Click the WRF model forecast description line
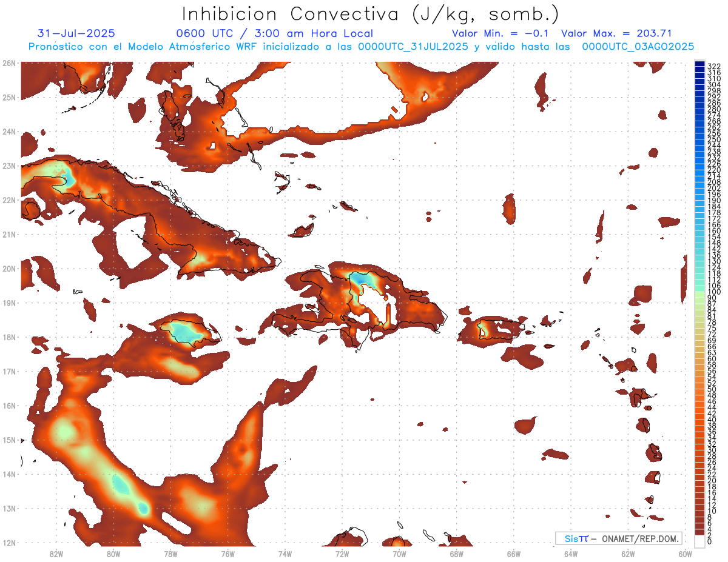This screenshot has height=562, width=728. pos(361,47)
